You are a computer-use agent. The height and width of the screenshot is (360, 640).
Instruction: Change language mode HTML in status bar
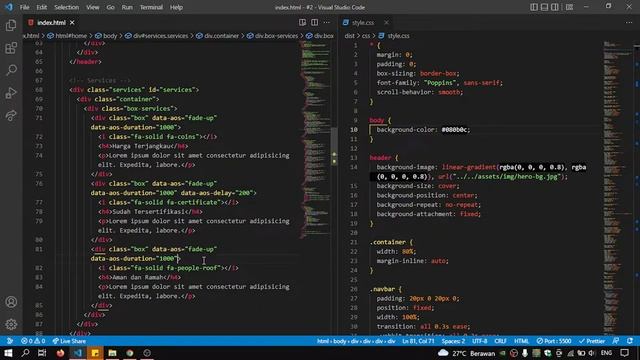click(521, 341)
